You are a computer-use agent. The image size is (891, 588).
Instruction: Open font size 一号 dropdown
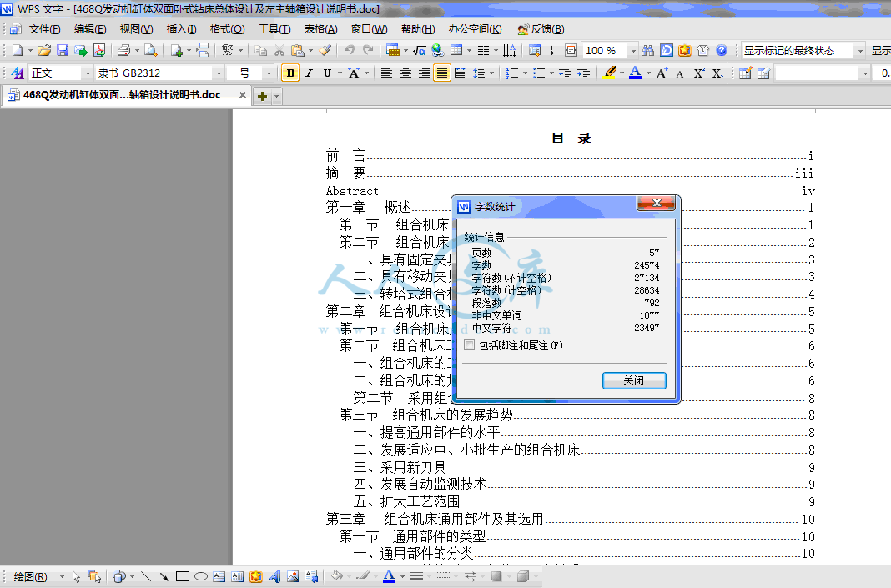(x=268, y=73)
